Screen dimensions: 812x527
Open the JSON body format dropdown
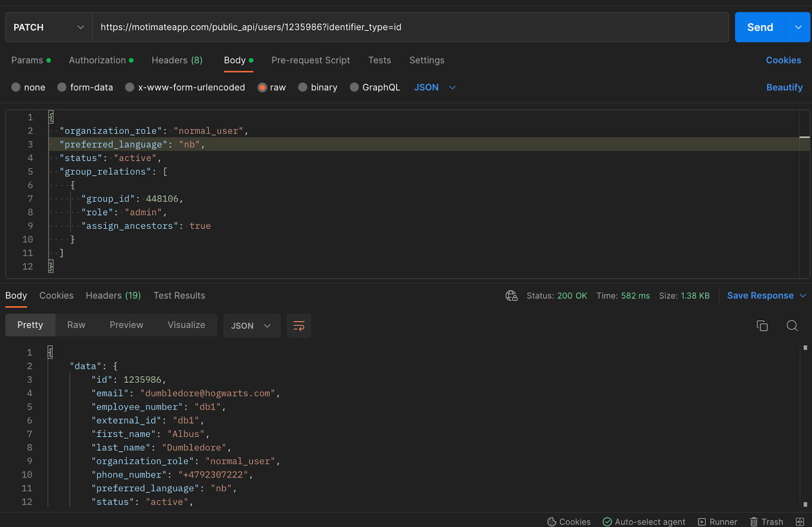pos(435,87)
